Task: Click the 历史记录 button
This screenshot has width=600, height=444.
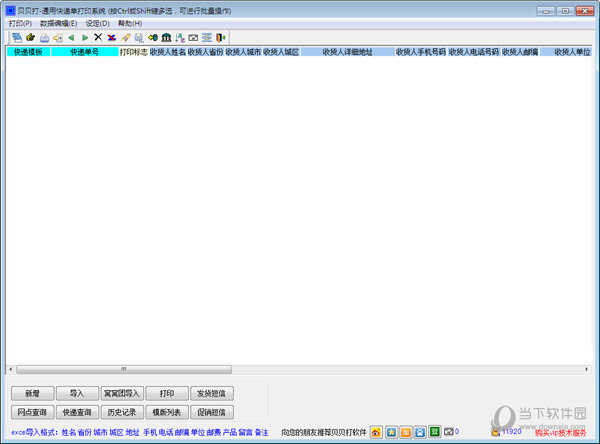Action: coord(122,412)
